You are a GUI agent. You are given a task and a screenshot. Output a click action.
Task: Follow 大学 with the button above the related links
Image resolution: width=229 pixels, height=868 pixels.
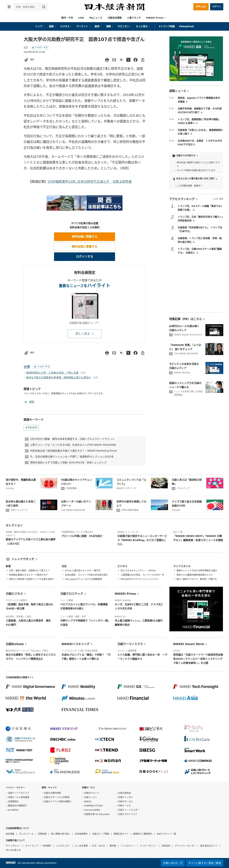coord(42,367)
